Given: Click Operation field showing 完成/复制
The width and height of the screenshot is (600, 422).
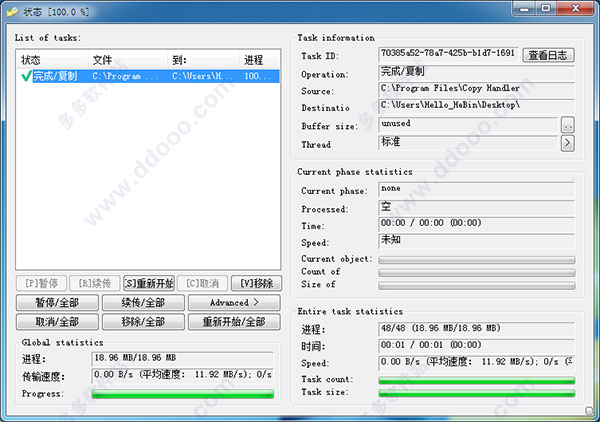Looking at the screenshot, I should point(476,72).
